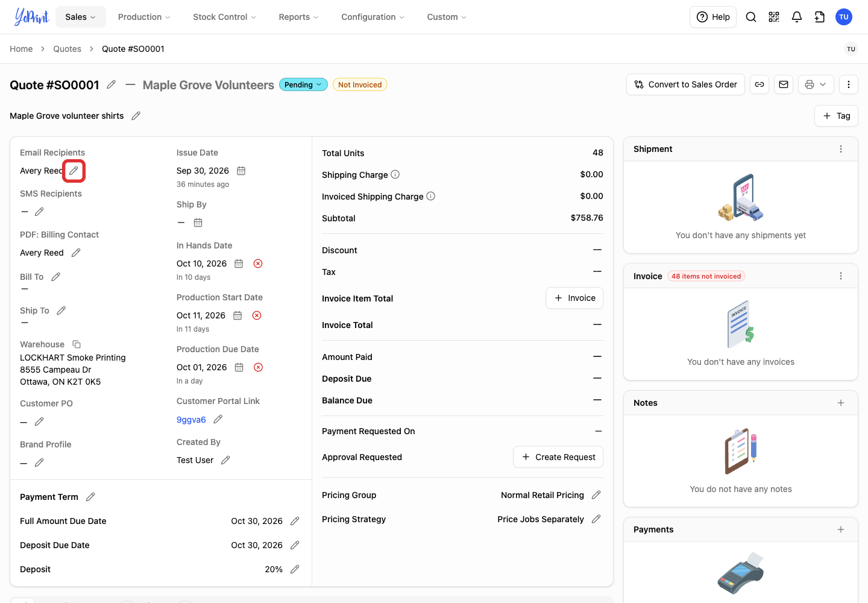Open calendar for Ship By date
868x603 pixels.
coord(198,223)
